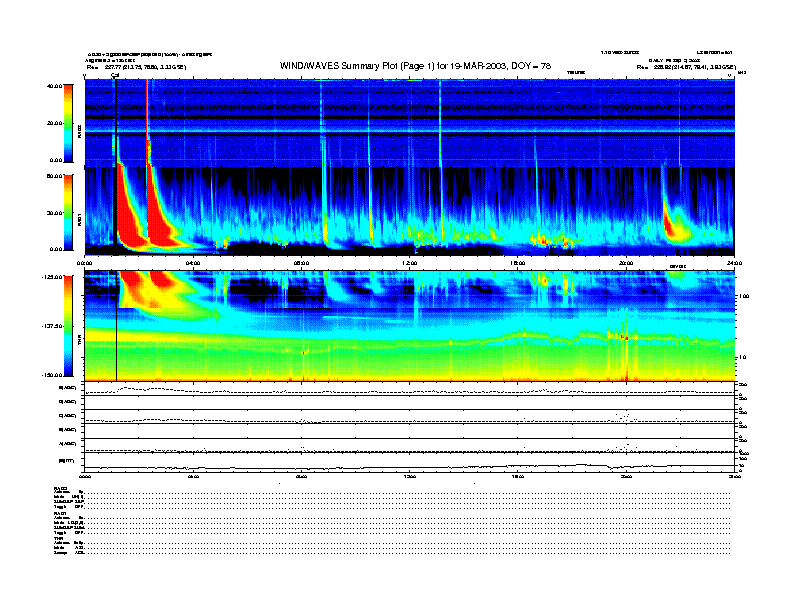
Task: Click the 04:00 tick label under RAD1 spectrogram
Action: click(193, 263)
